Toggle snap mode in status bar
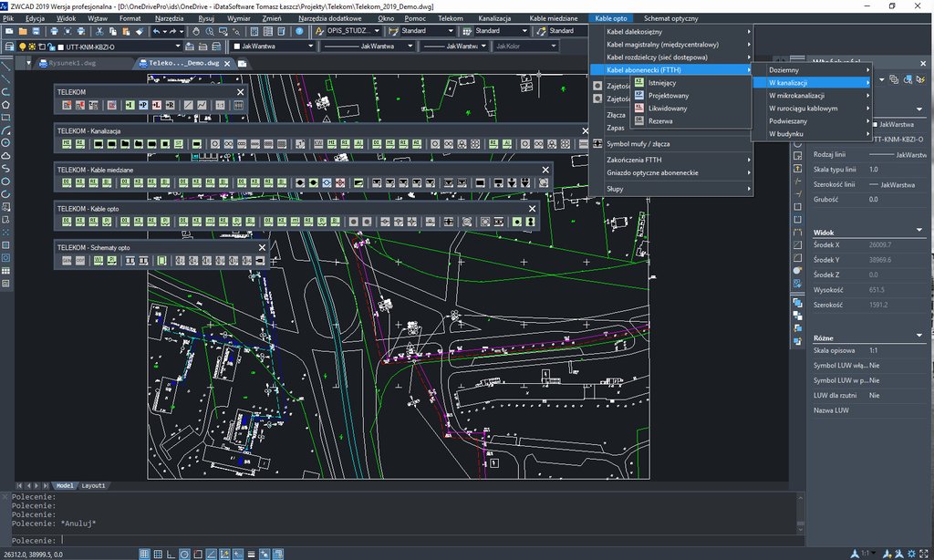This screenshot has width=934, height=560. (145, 554)
